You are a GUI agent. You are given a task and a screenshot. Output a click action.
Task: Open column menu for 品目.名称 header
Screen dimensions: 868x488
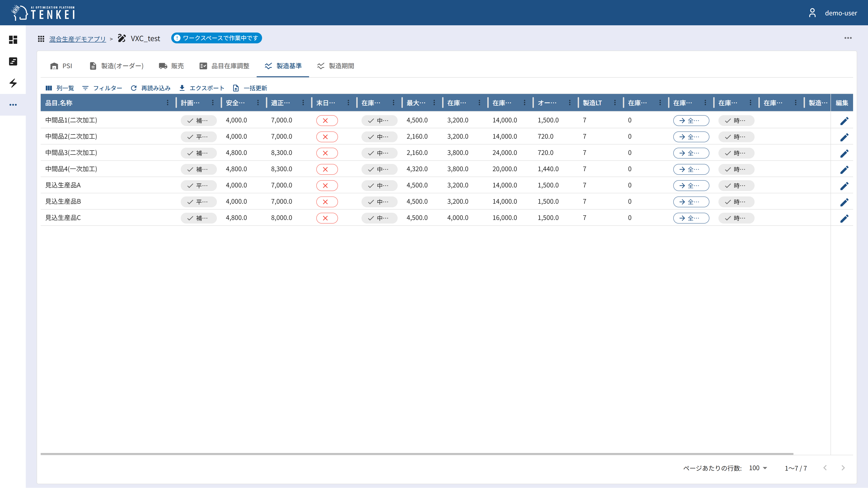pyautogui.click(x=167, y=103)
